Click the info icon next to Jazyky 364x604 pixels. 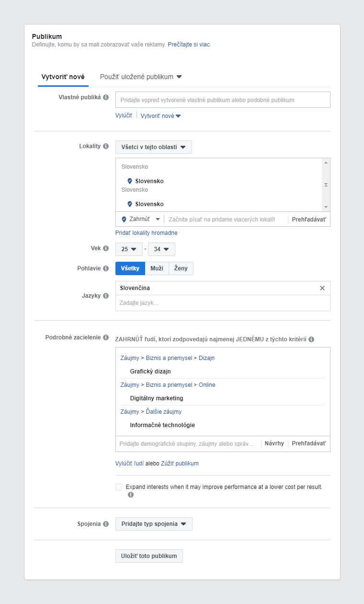pos(106,296)
